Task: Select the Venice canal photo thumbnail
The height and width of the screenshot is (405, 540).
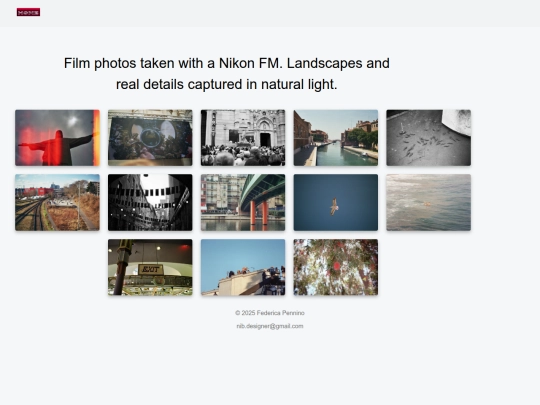Action: (336, 138)
